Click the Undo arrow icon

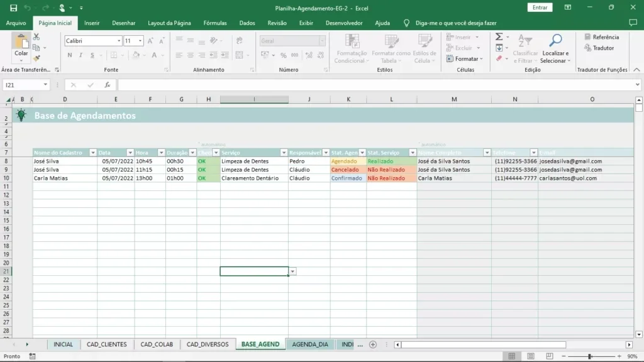click(28, 8)
